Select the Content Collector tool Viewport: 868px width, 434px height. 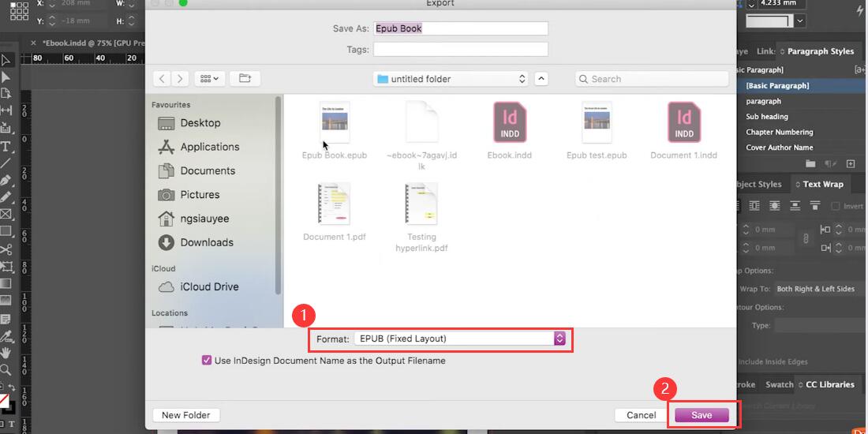6,128
